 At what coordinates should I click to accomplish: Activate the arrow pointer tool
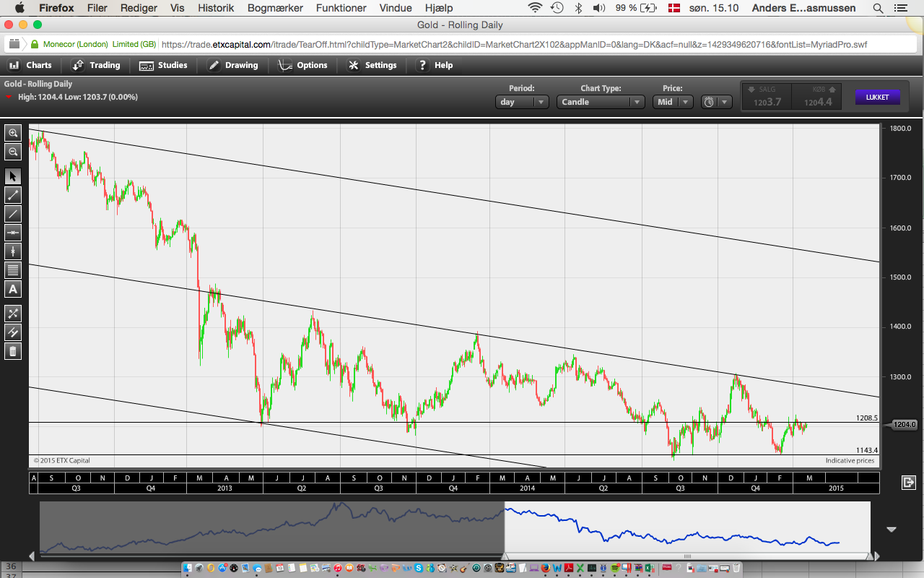tap(13, 176)
